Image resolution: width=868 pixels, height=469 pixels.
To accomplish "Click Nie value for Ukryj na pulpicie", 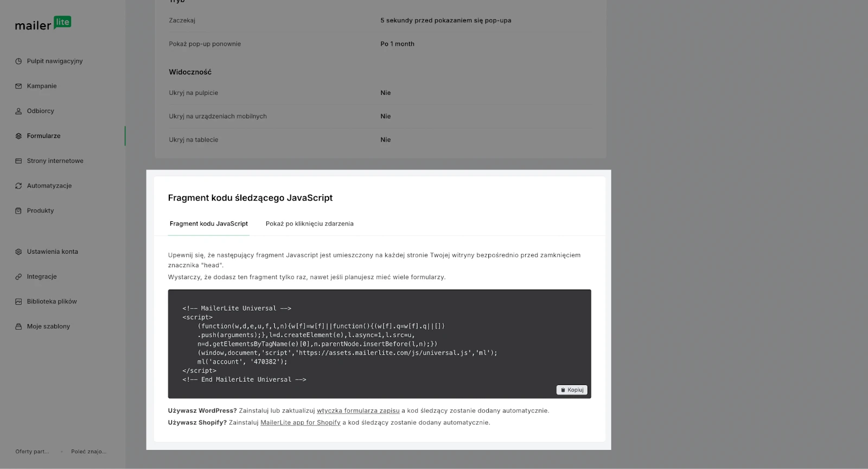I will tap(386, 93).
